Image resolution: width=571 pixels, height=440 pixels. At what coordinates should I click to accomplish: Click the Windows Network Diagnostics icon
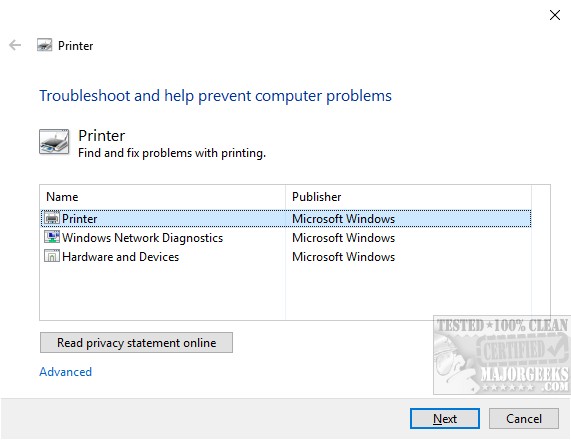52,237
